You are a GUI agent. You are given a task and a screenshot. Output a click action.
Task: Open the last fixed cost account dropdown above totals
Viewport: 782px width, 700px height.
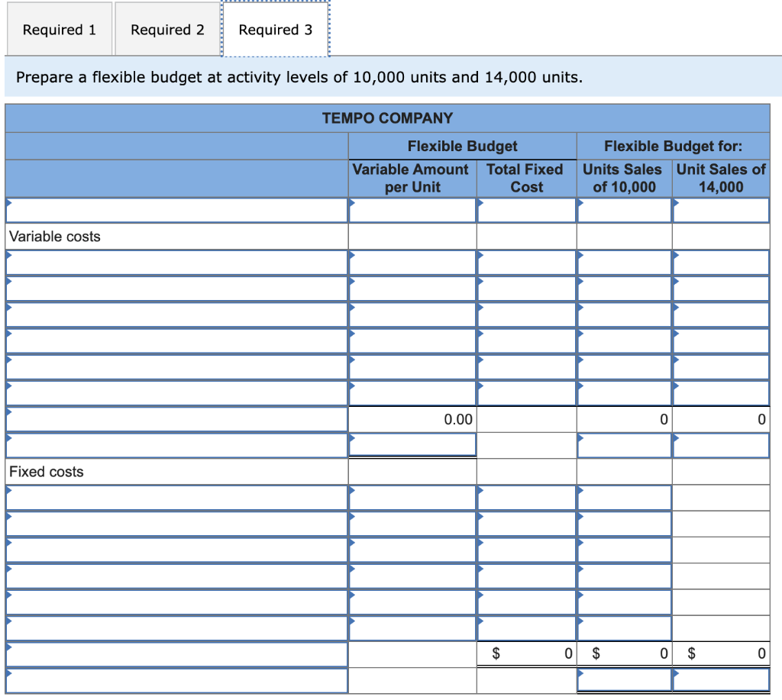(x=176, y=627)
